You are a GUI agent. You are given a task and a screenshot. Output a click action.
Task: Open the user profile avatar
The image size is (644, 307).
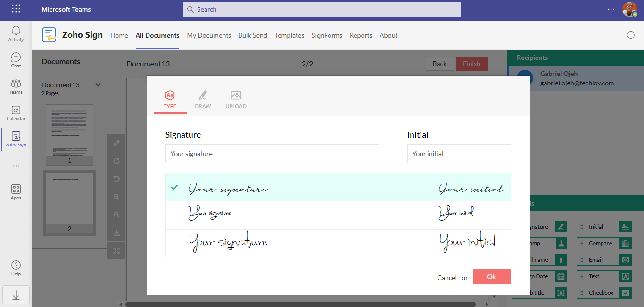click(629, 9)
